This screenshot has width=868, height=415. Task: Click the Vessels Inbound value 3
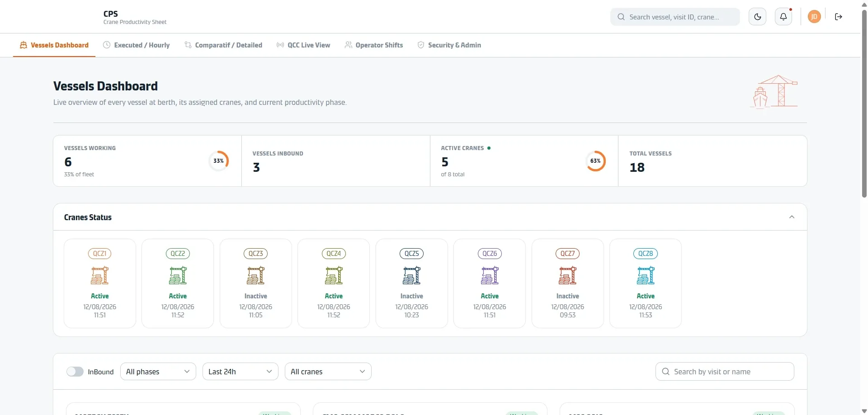[256, 168]
